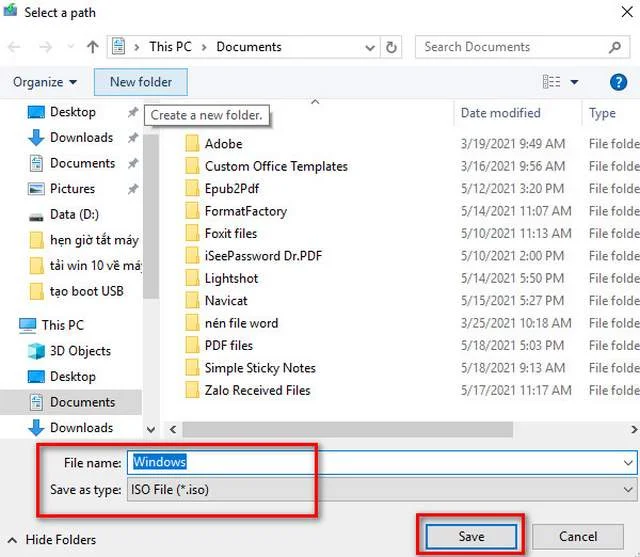The image size is (640, 557).
Task: Expand the view options dropdown arrow
Action: (574, 82)
